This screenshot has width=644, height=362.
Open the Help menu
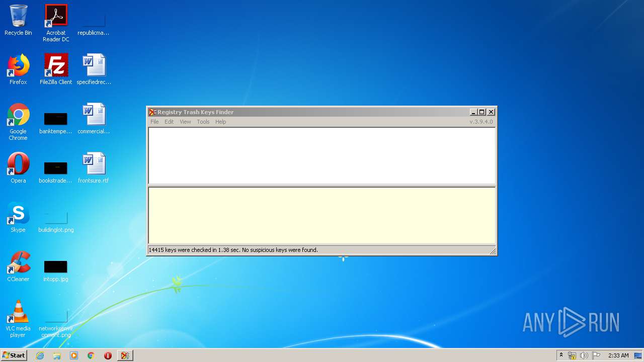click(221, 122)
